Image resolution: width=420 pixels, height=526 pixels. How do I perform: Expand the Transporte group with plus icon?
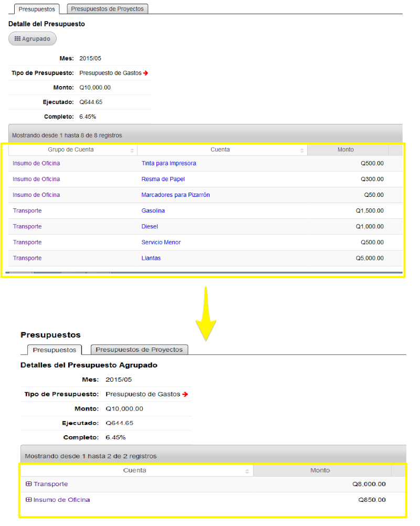pyautogui.click(x=29, y=484)
